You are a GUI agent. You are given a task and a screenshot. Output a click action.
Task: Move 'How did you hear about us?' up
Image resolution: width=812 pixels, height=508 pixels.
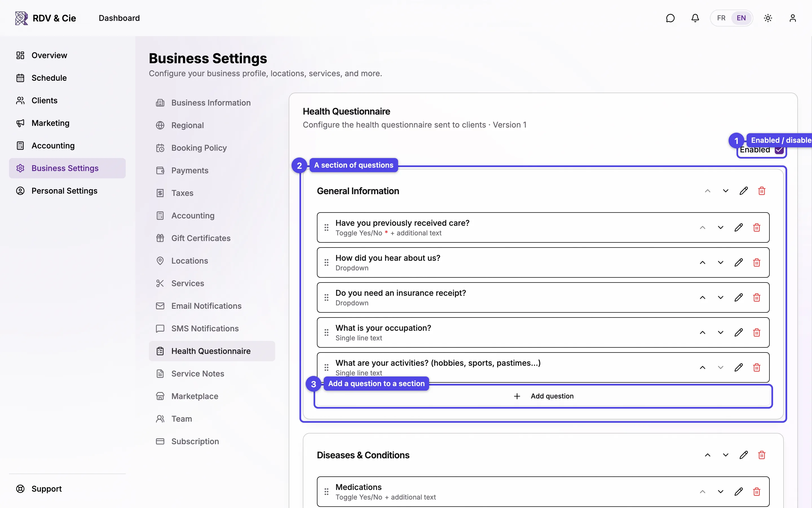point(702,262)
